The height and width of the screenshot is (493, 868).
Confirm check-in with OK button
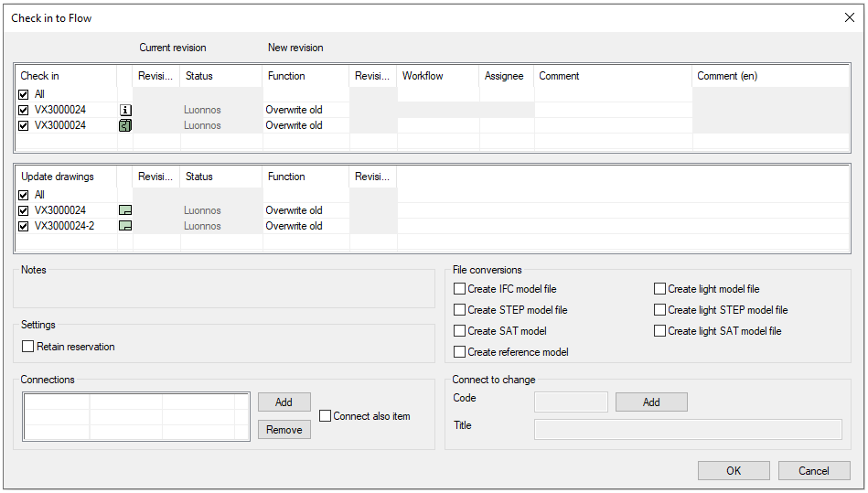734,471
